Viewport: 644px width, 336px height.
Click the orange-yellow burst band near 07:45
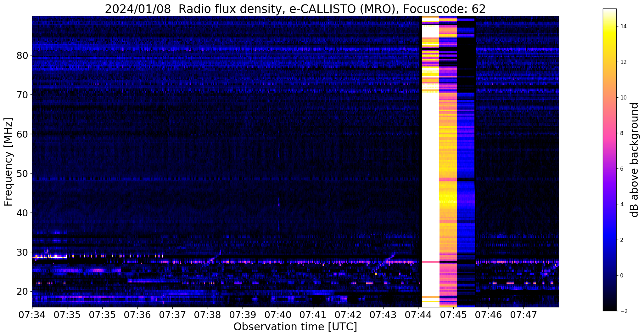(x=448, y=162)
